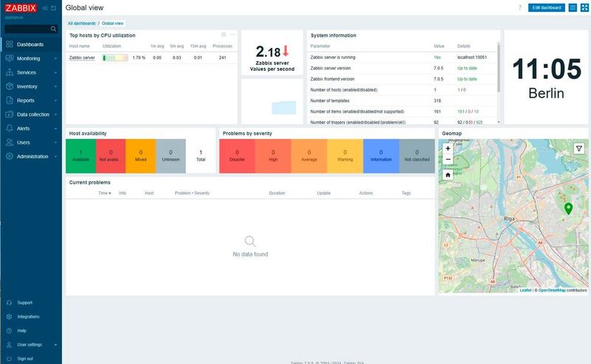Click the Not classified severity tile

point(417,156)
